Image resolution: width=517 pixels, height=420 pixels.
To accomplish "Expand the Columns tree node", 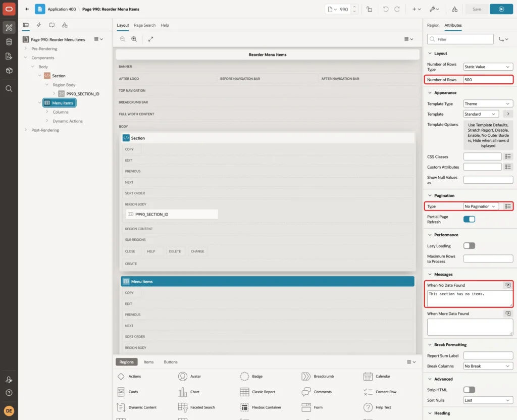I will [x=47, y=112].
